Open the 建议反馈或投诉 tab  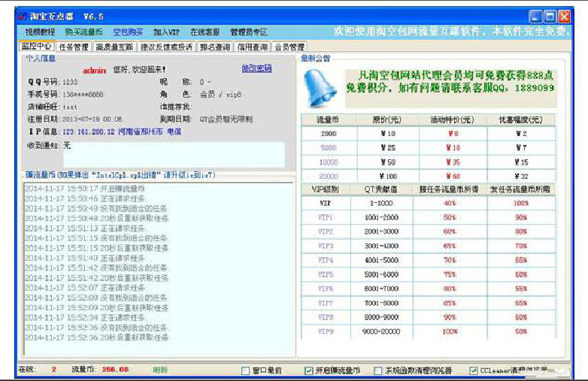(x=166, y=47)
